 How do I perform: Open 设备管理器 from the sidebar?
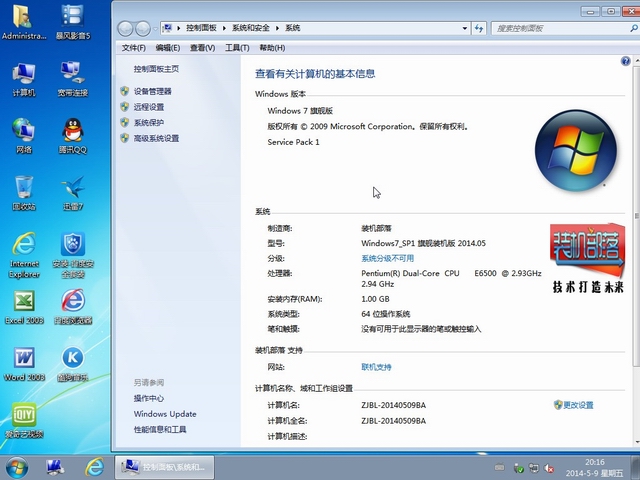(153, 91)
